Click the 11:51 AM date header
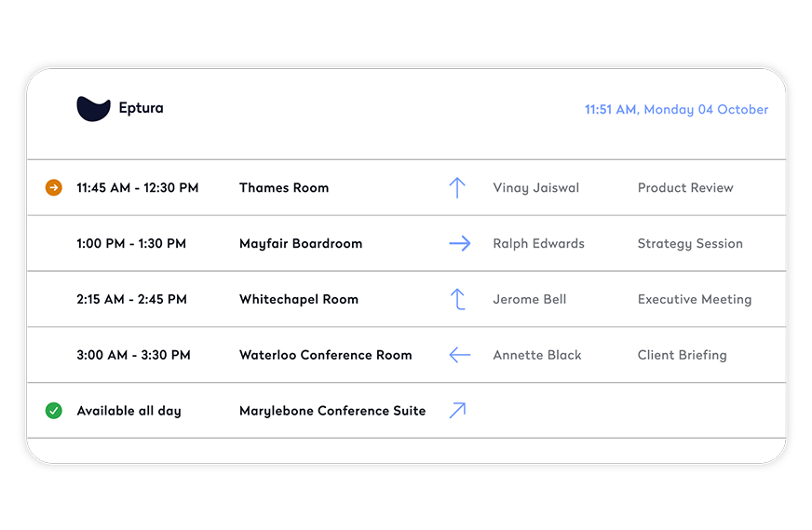 pos(676,110)
